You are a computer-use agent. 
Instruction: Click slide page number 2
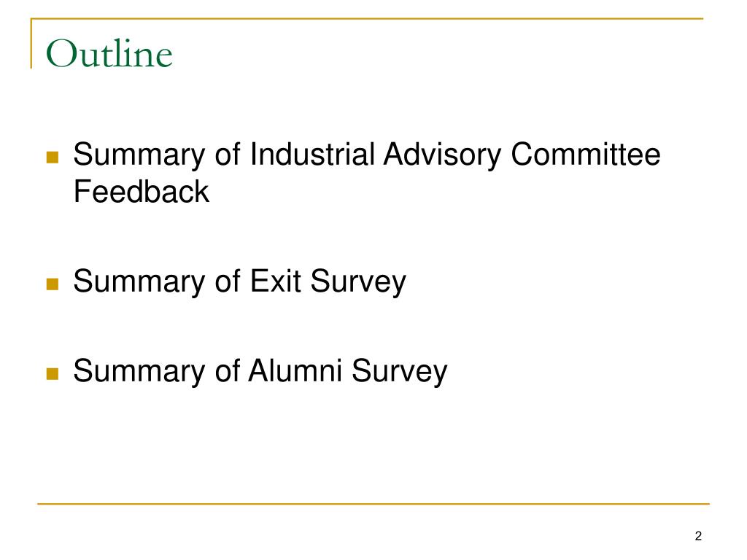tap(698, 536)
